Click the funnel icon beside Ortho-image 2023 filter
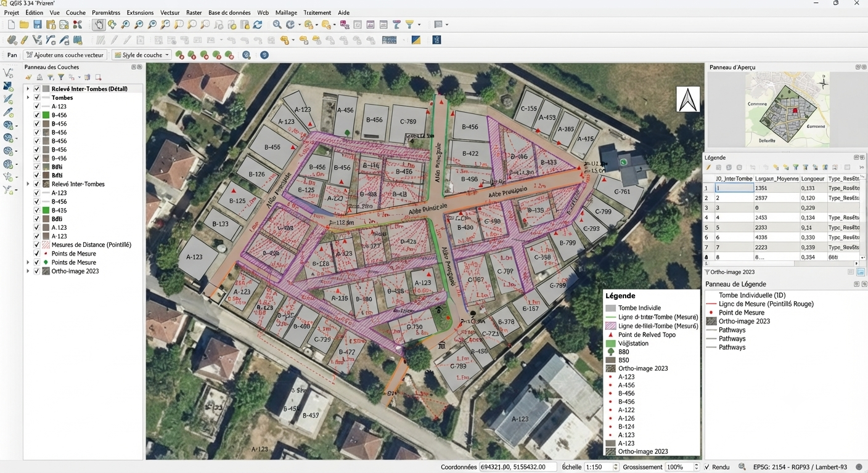Viewport: 868px width, 473px height. click(x=707, y=272)
